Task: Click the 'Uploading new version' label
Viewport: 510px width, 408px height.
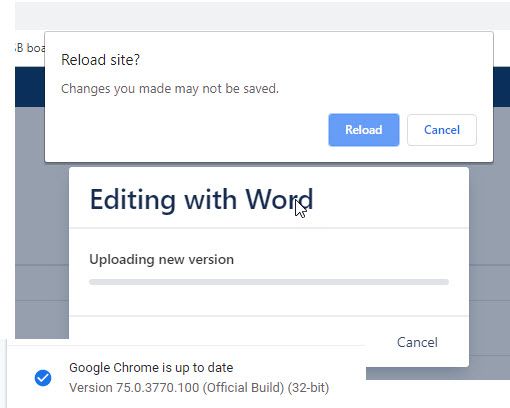Action: 161,259
